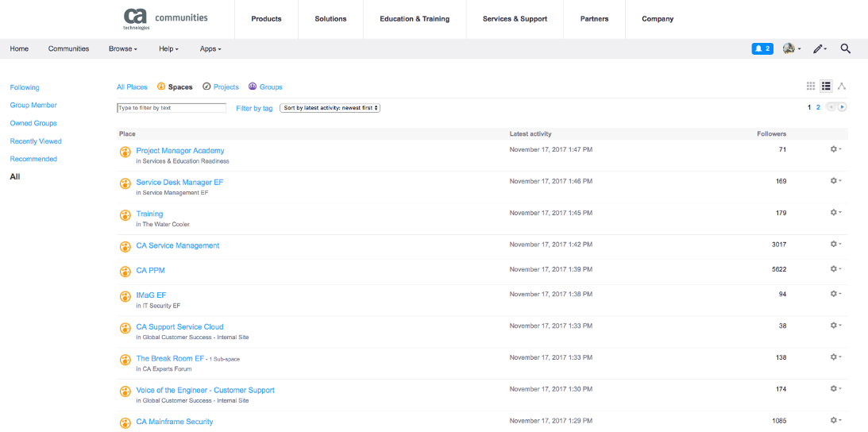Open the Company menu

tap(658, 19)
